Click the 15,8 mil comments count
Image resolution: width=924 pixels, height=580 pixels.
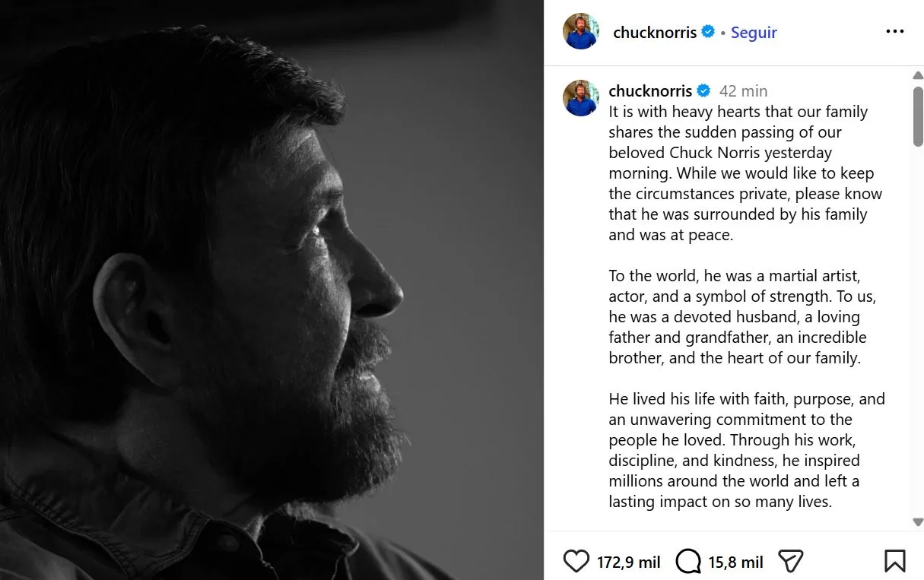click(x=735, y=562)
